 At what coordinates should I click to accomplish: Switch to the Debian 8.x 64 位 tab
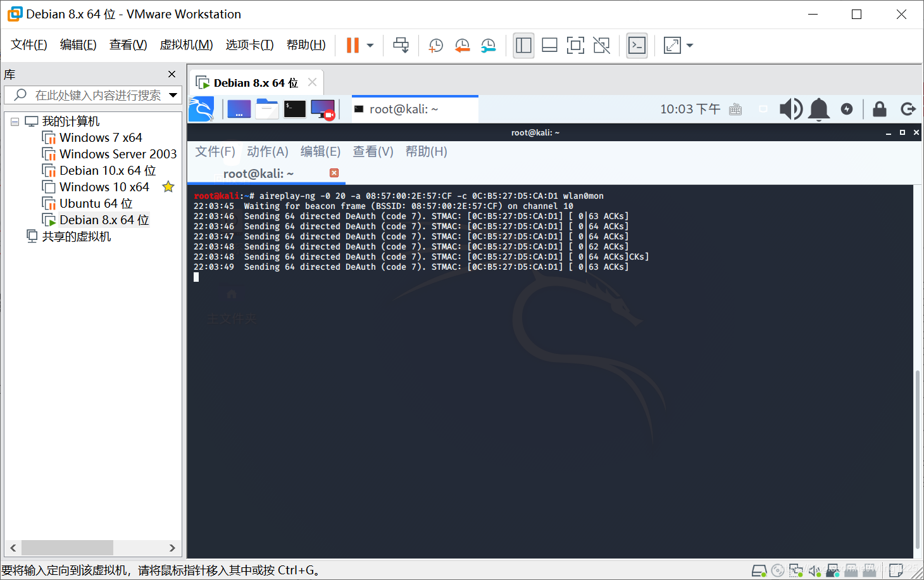pos(255,83)
